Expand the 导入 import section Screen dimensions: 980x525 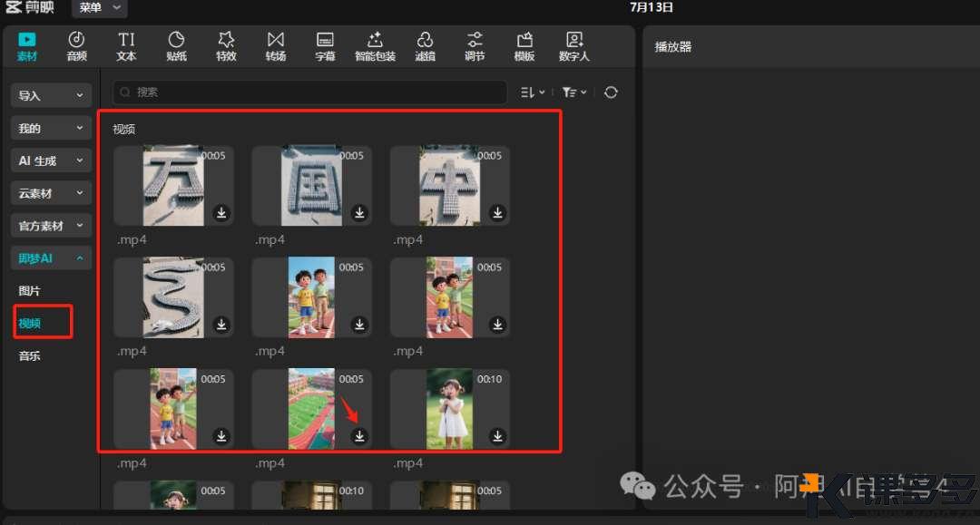(51, 95)
